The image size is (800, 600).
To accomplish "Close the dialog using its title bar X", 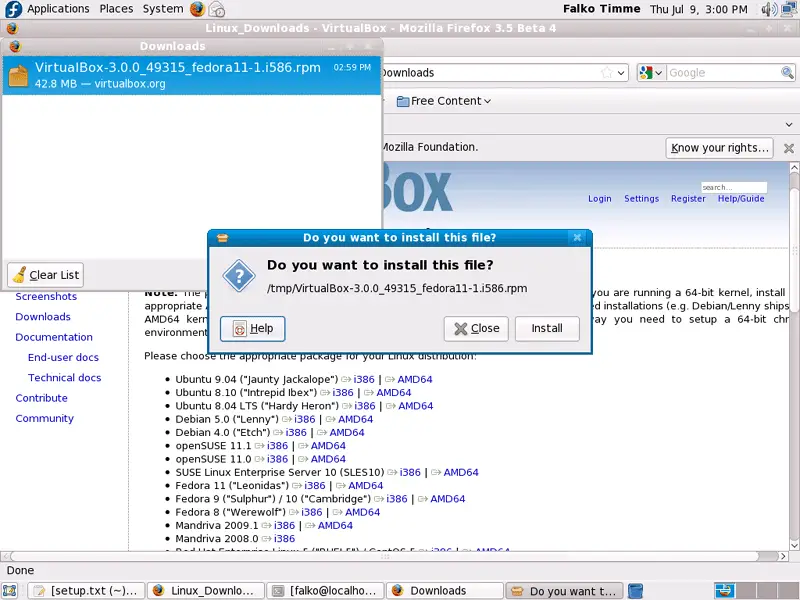I will (x=577, y=237).
